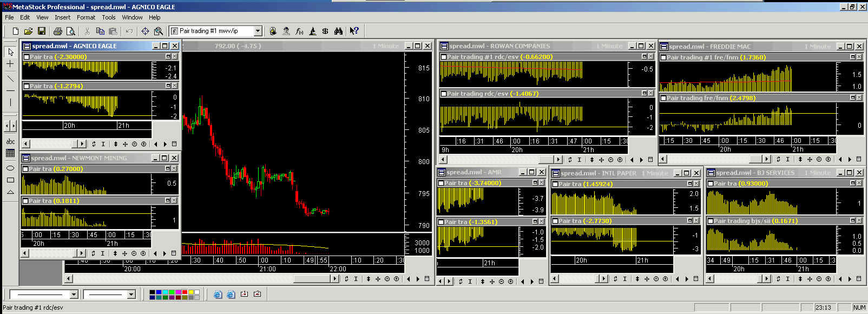Toggle checkbox of Pair trading fre/fnm panel

pos(663,99)
